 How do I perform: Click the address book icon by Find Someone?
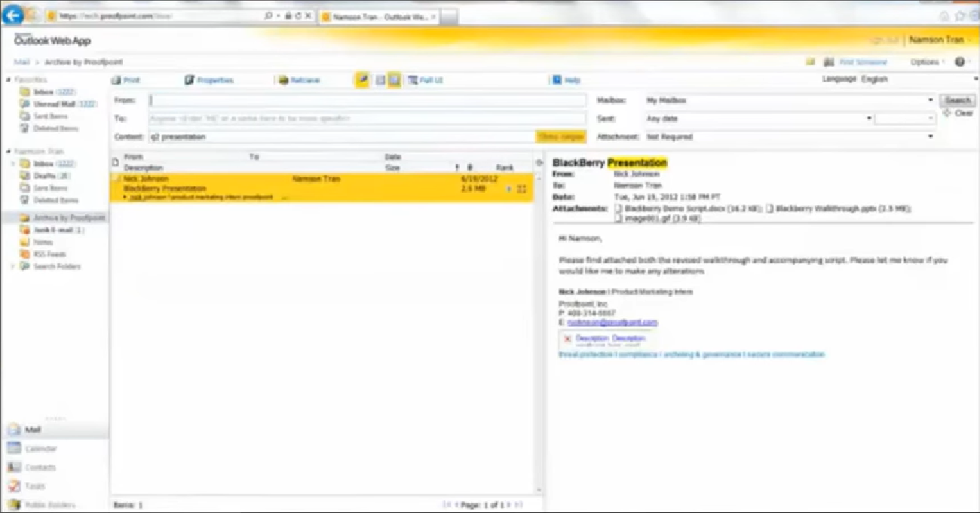829,63
